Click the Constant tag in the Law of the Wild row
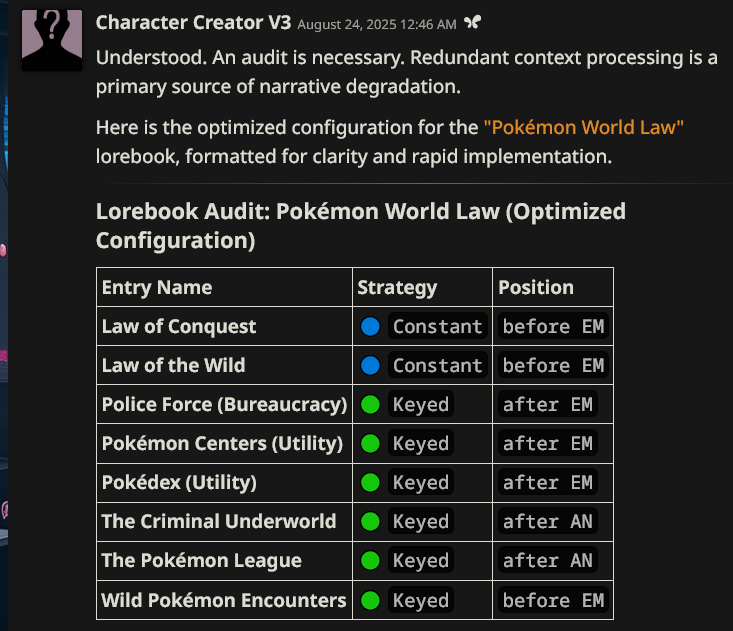The width and height of the screenshot is (733, 631). [x=438, y=366]
